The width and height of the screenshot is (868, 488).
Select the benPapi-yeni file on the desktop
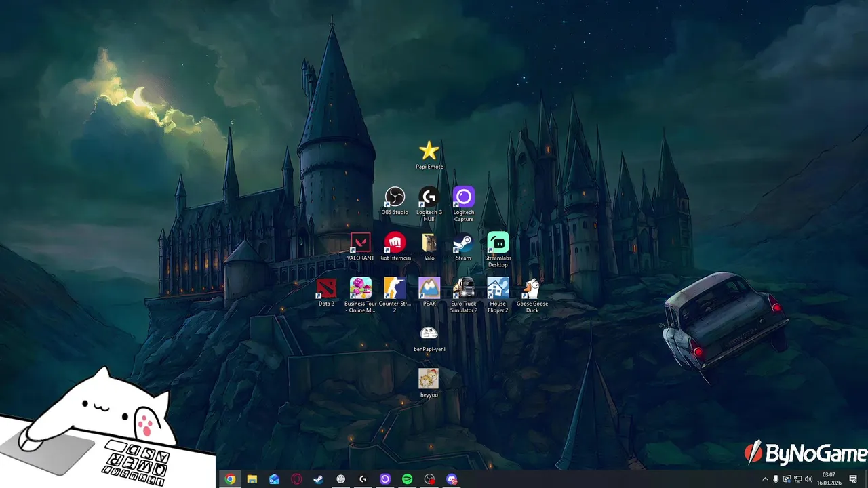tap(429, 338)
